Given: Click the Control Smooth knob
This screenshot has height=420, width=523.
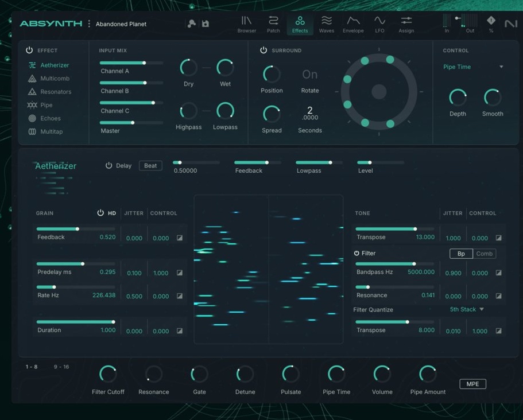Looking at the screenshot, I should pos(493,98).
